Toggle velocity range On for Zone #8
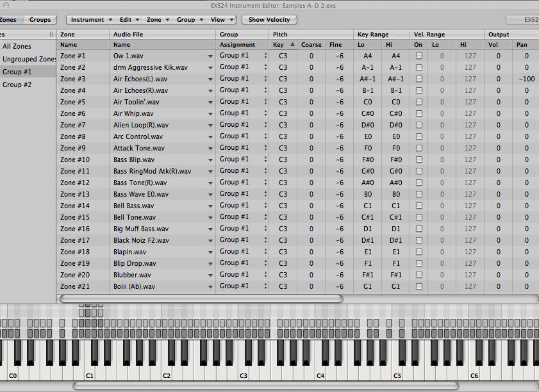 (x=419, y=136)
